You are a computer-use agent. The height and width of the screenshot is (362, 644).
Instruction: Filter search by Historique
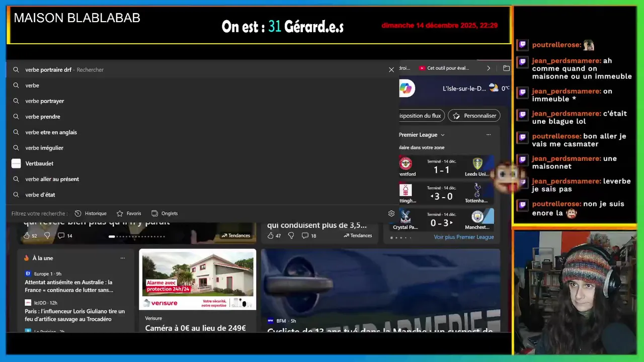[91, 213]
